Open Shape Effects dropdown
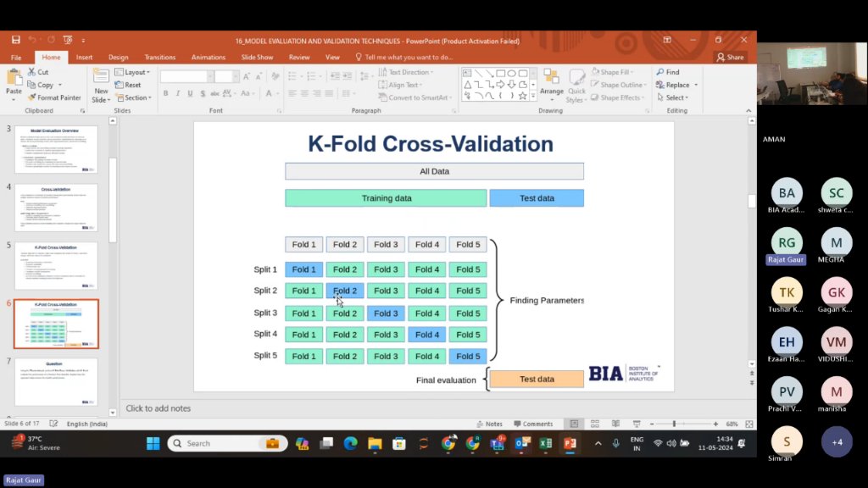This screenshot has height=488, width=868. pyautogui.click(x=617, y=97)
